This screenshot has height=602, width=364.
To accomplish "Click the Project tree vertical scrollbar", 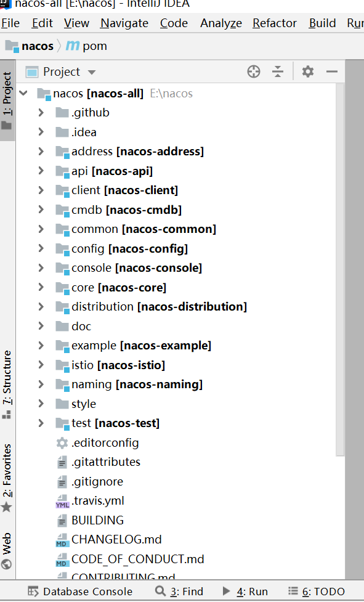I will coord(340,269).
